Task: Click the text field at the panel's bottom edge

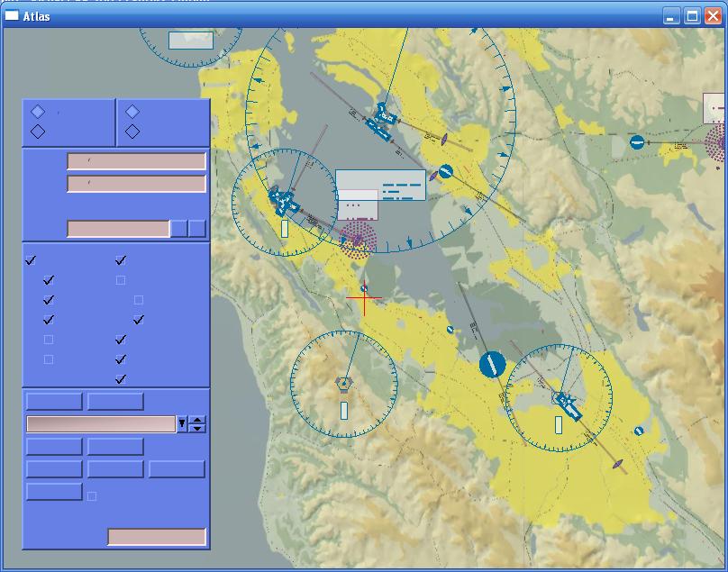Action: click(157, 537)
